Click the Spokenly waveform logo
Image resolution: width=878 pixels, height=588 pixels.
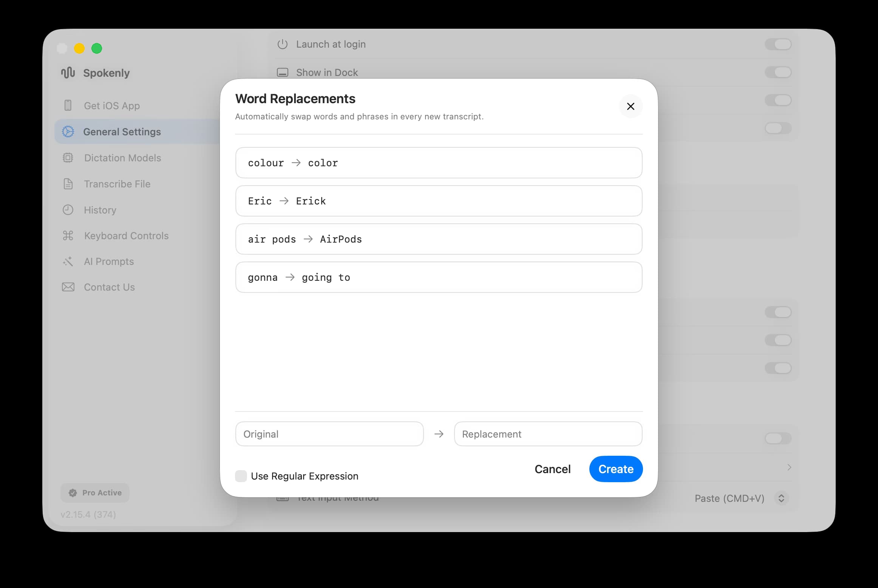[68, 73]
